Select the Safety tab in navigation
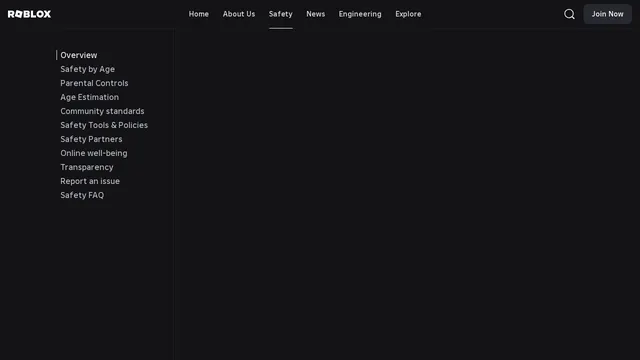Viewport: 640px width, 360px height. pos(281,14)
